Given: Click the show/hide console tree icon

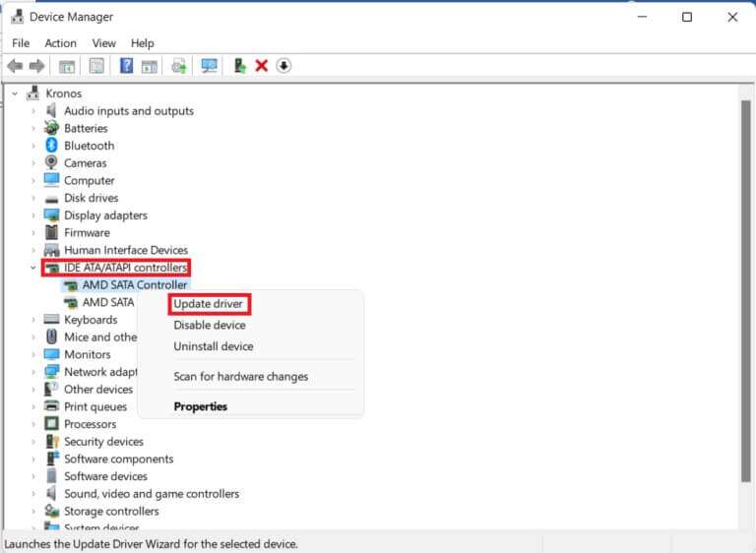Looking at the screenshot, I should pyautogui.click(x=67, y=66).
